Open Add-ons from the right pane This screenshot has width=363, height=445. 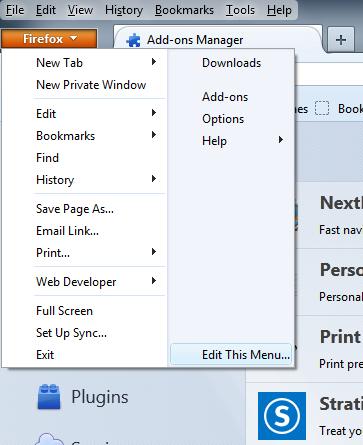[x=231, y=97]
